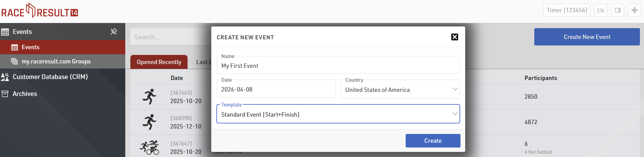Click the Create New Event button
The height and width of the screenshot is (157, 644).
click(x=587, y=37)
